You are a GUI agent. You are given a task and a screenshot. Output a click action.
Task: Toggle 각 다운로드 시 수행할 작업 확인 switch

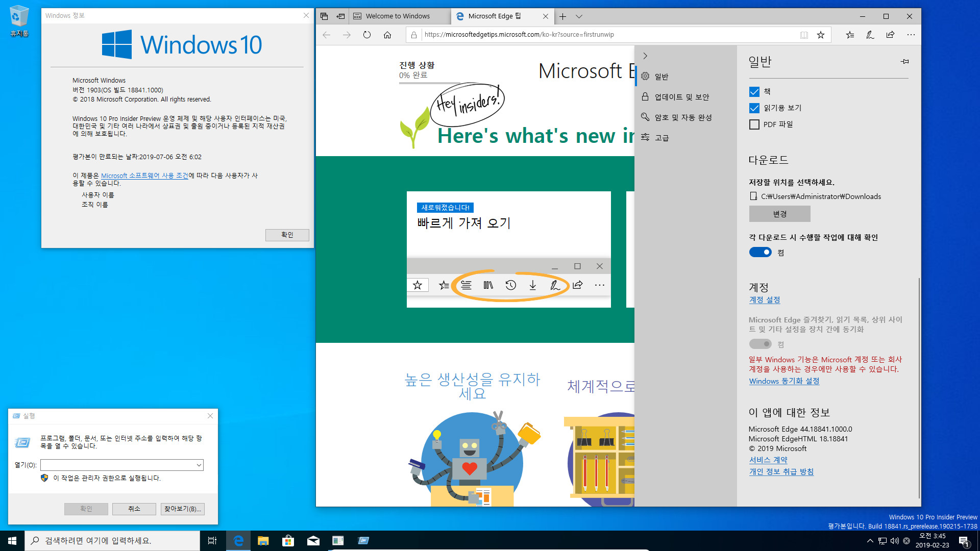click(x=760, y=252)
